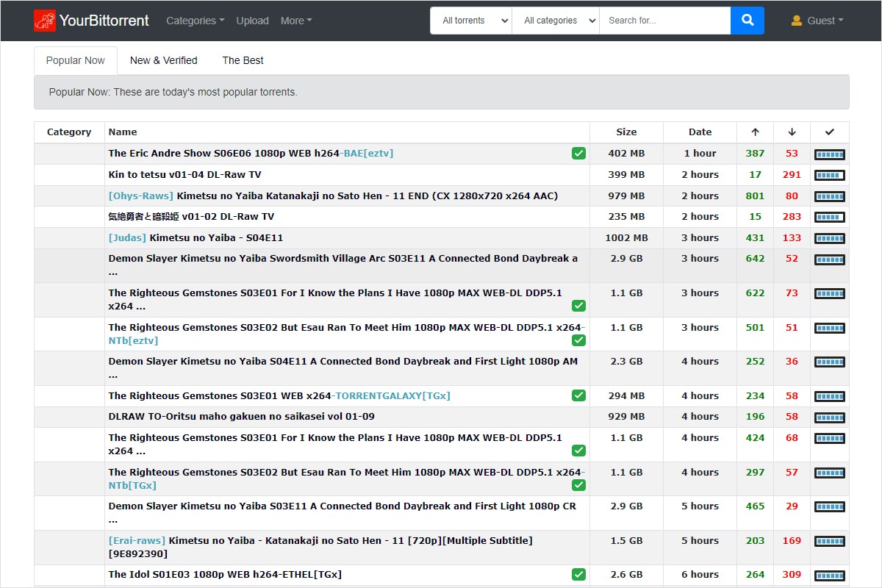
Task: Click health bar of Eric Andre Show row
Action: tap(830, 154)
